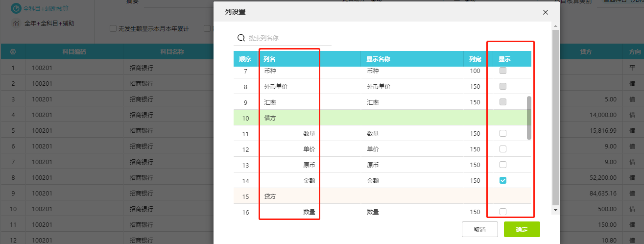Click the 顺序 column header

[x=245, y=59]
